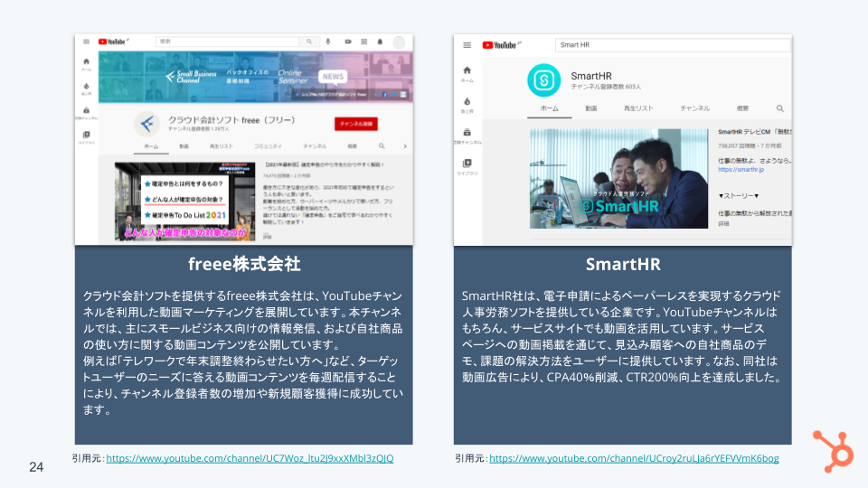This screenshot has height=488, width=868.
Task: Click account avatar circle in freee header
Action: click(x=399, y=42)
